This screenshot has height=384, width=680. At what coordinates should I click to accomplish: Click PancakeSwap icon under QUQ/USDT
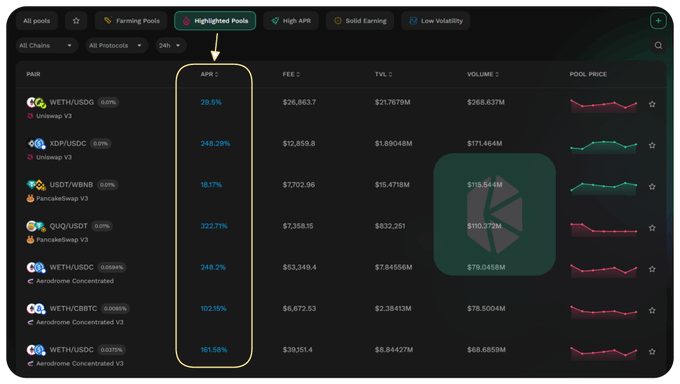click(30, 240)
